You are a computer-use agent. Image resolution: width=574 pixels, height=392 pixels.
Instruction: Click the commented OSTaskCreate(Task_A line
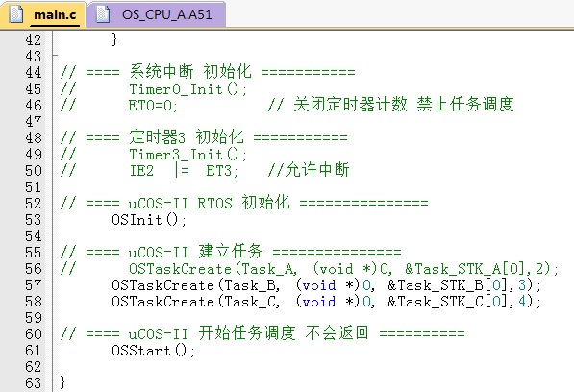coord(309,269)
